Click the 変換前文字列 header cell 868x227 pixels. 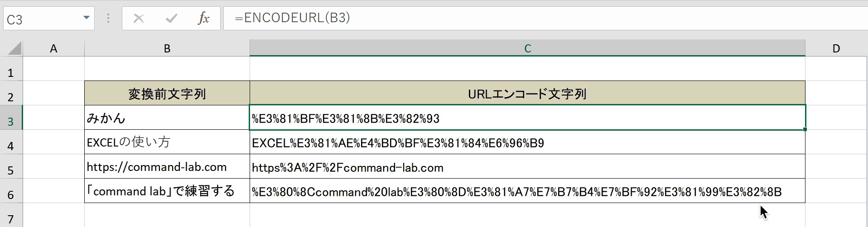pos(167,94)
